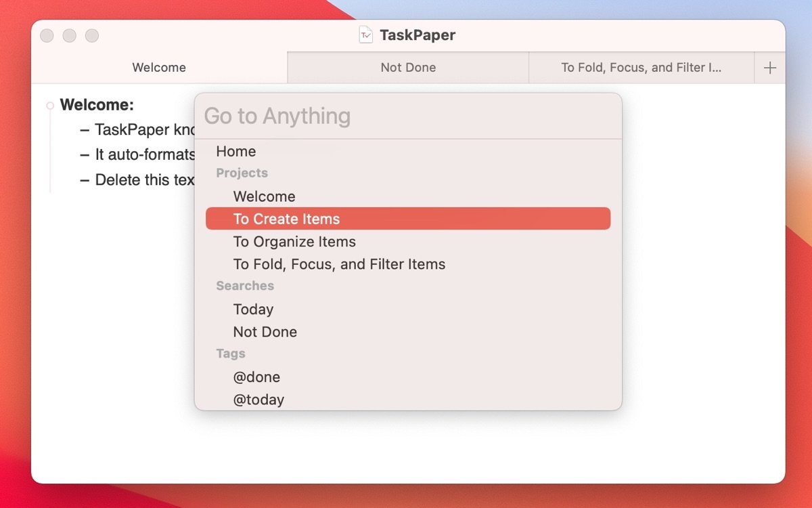Pick To Fold, Focus, and Filter Items project
The height and width of the screenshot is (508, 812).
pos(339,264)
